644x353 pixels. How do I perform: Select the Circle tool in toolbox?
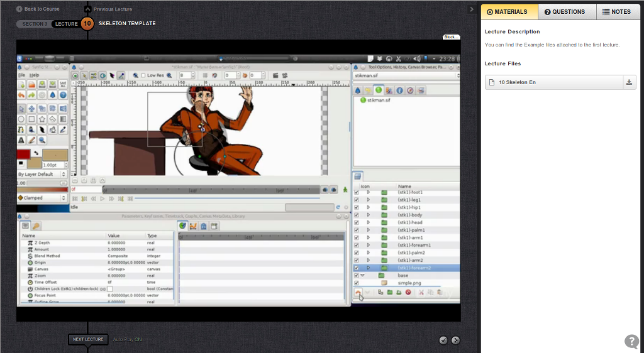click(21, 119)
